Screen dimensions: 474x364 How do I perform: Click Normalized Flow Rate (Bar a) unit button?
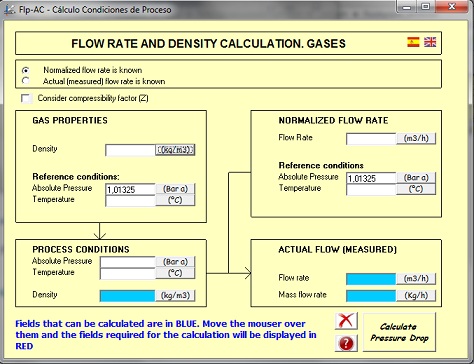click(416, 178)
